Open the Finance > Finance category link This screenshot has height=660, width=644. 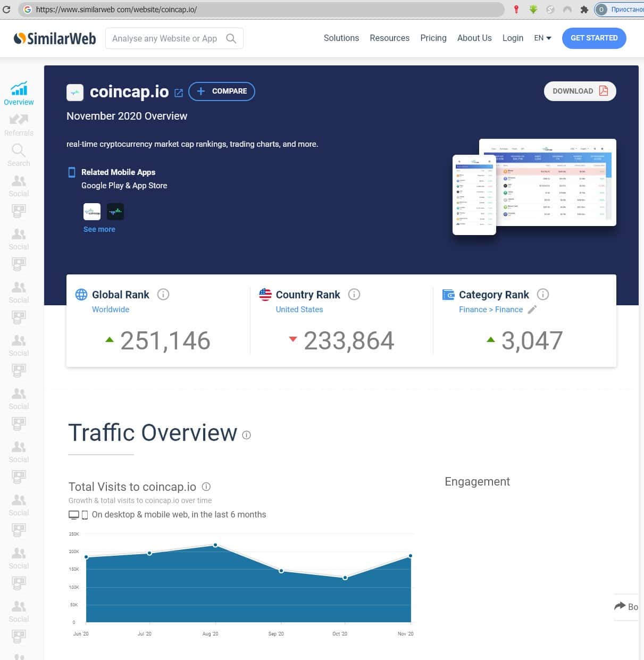click(491, 310)
